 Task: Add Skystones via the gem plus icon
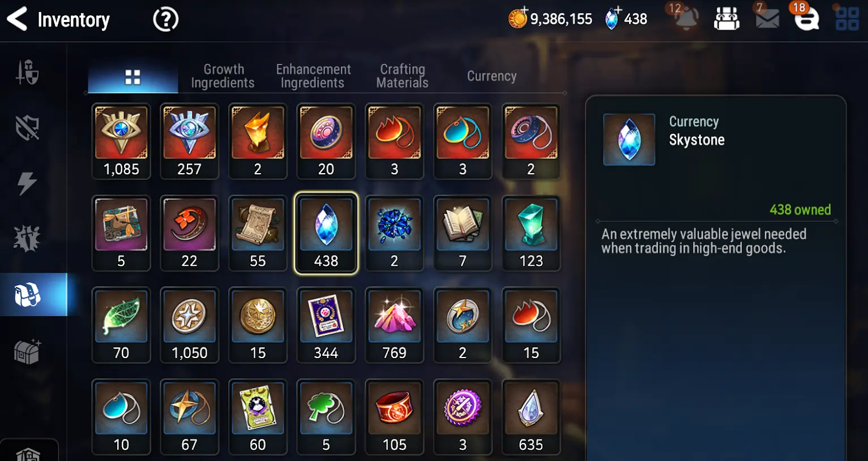(613, 19)
